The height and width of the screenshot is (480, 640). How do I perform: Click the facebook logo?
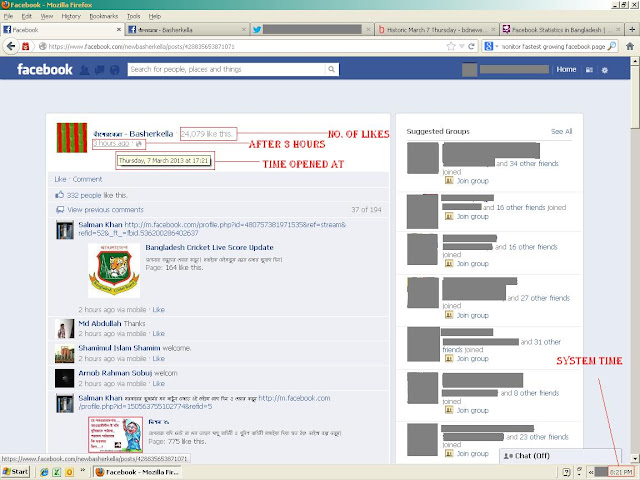point(44,69)
